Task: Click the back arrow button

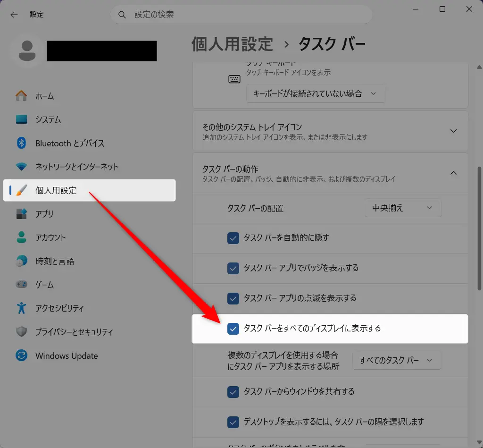Action: (14, 15)
